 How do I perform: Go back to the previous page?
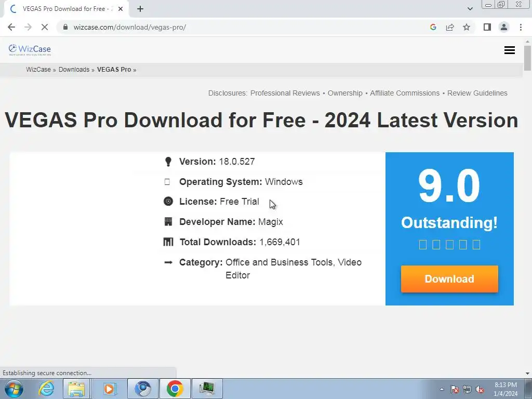11,27
